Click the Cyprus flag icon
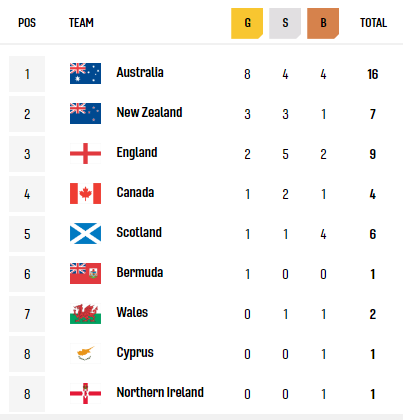 (85, 353)
